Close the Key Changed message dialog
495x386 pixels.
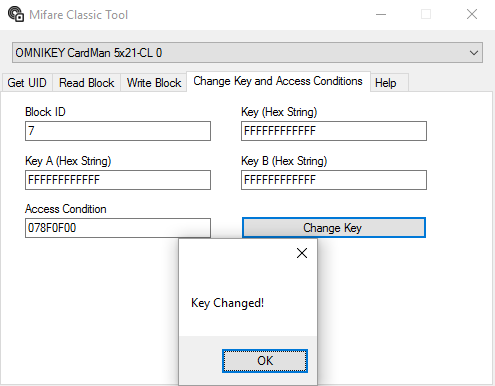click(x=302, y=253)
